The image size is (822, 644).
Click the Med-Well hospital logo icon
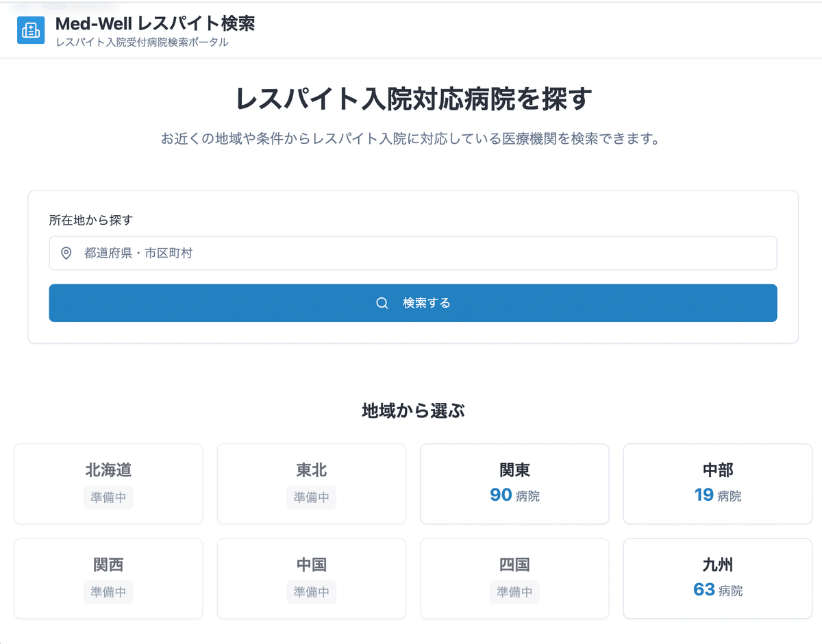click(x=31, y=30)
